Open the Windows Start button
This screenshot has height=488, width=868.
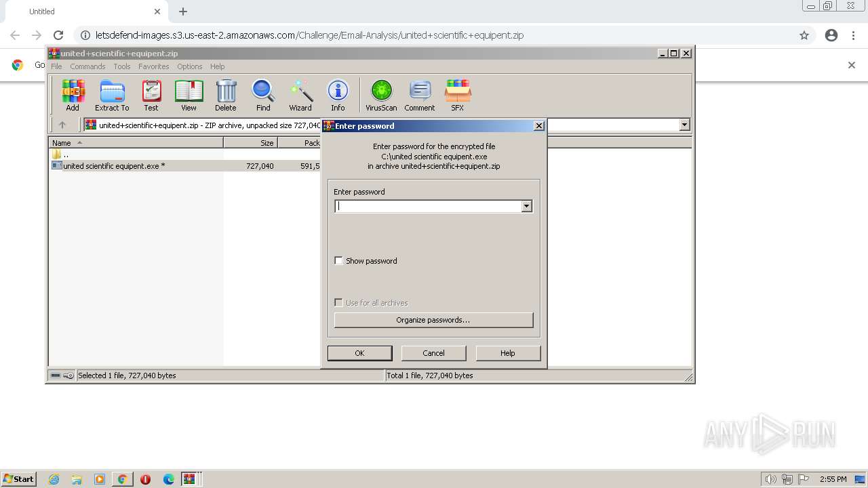tap(18, 479)
